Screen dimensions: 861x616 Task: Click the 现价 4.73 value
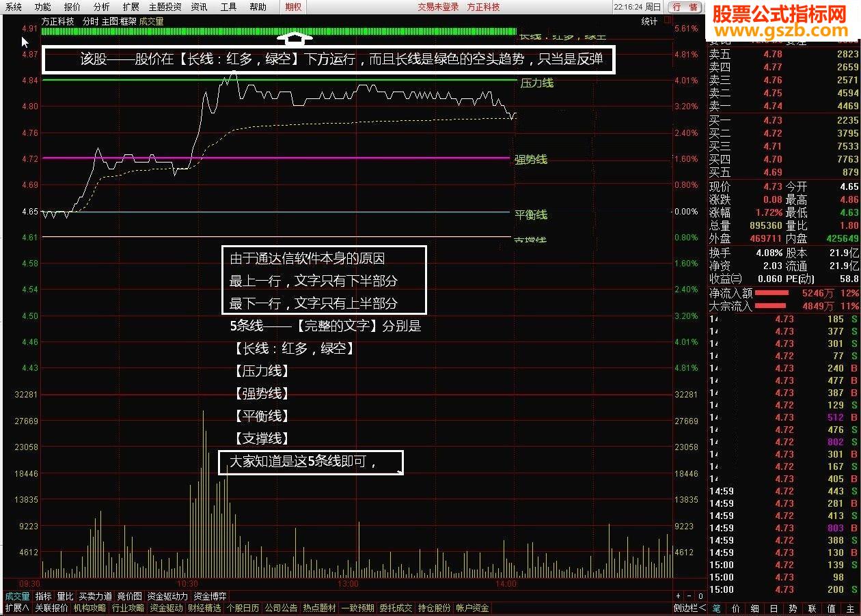click(x=773, y=186)
